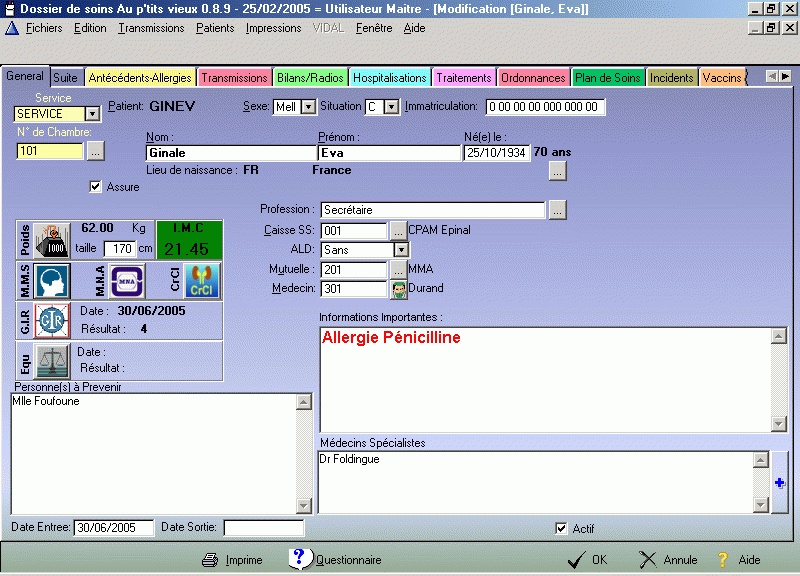
Task: Open the Fichiers menu
Action: tap(44, 28)
